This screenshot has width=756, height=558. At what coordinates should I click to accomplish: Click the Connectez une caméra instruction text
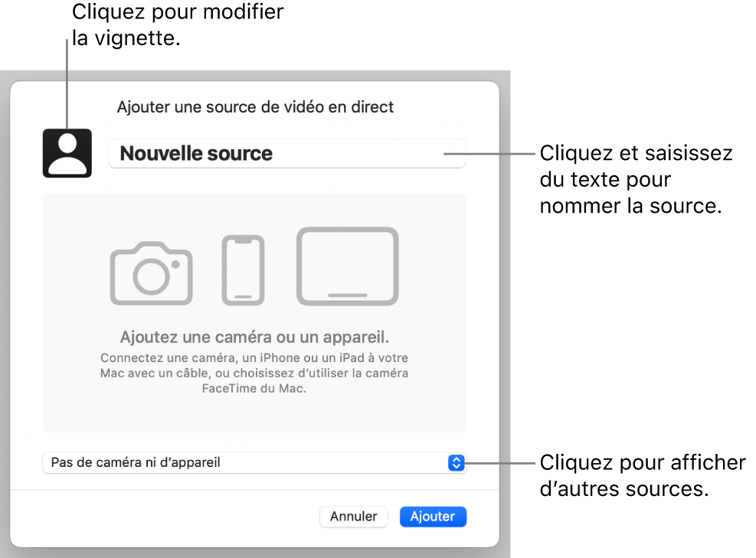[x=254, y=373]
